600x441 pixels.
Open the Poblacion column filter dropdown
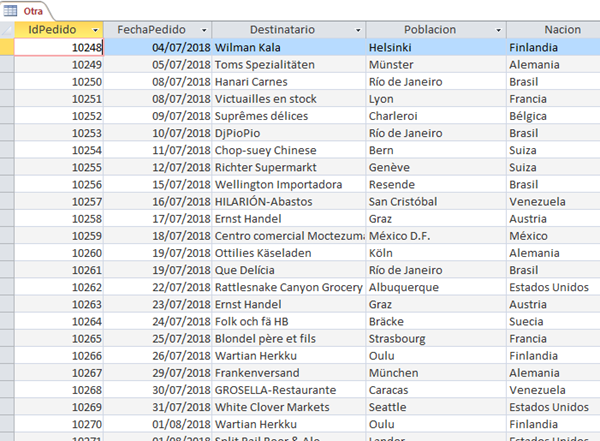[498, 30]
